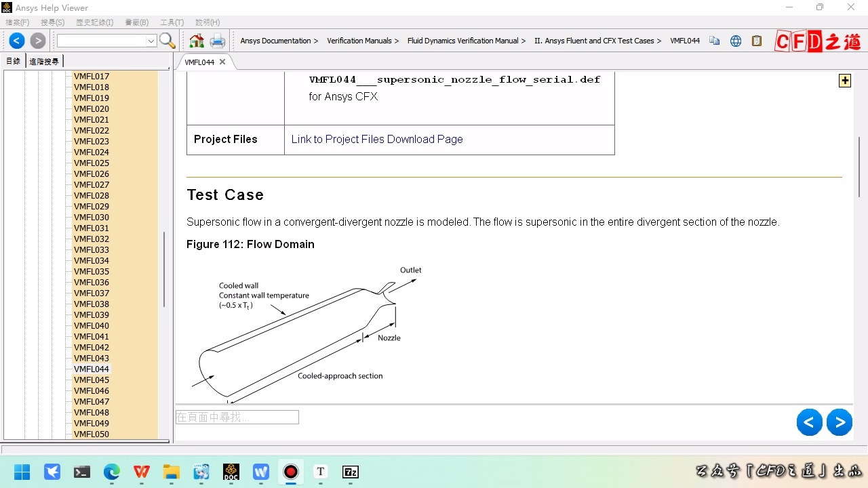Click the blue back navigation arrow in toolbar
The height and width of the screenshot is (488, 868).
click(17, 41)
